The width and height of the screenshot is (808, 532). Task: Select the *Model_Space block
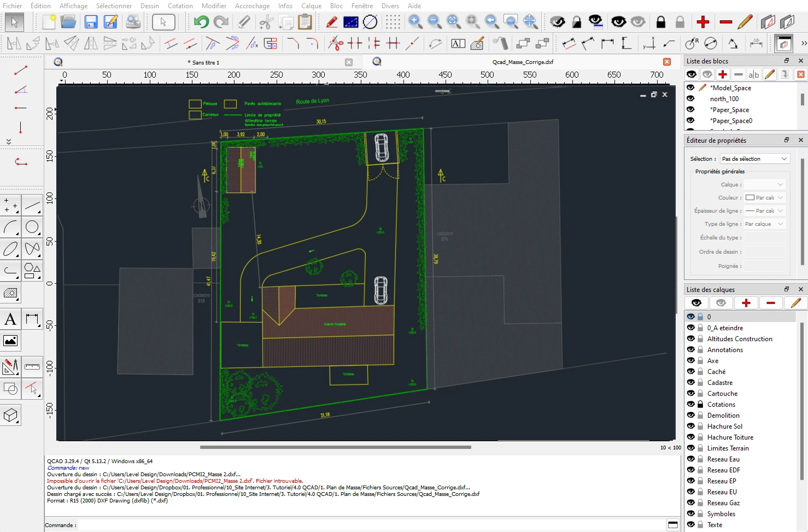pos(730,87)
